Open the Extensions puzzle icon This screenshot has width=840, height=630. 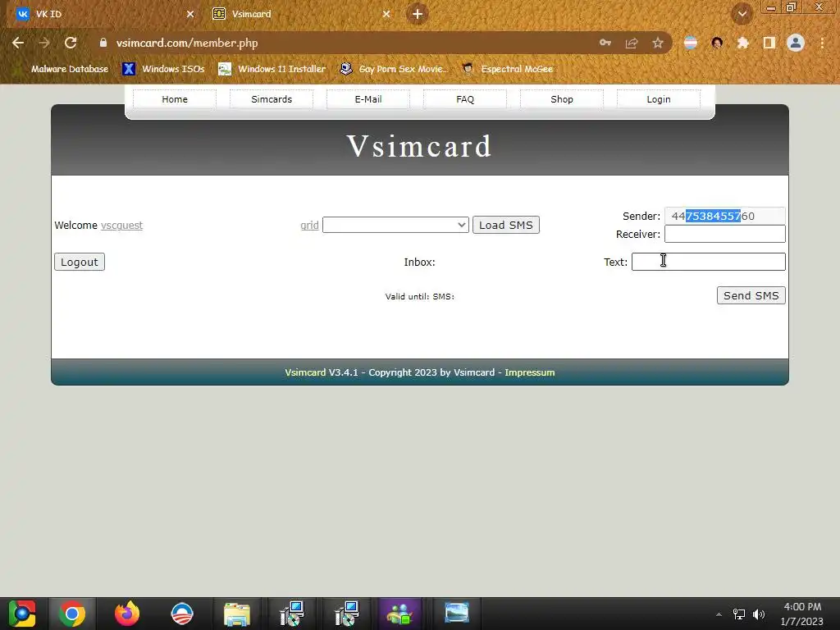point(743,43)
